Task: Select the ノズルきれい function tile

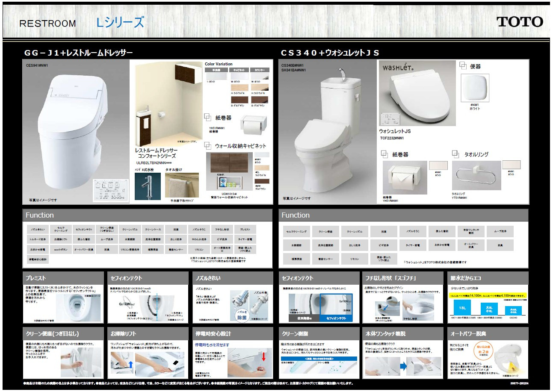Action: (x=37, y=230)
